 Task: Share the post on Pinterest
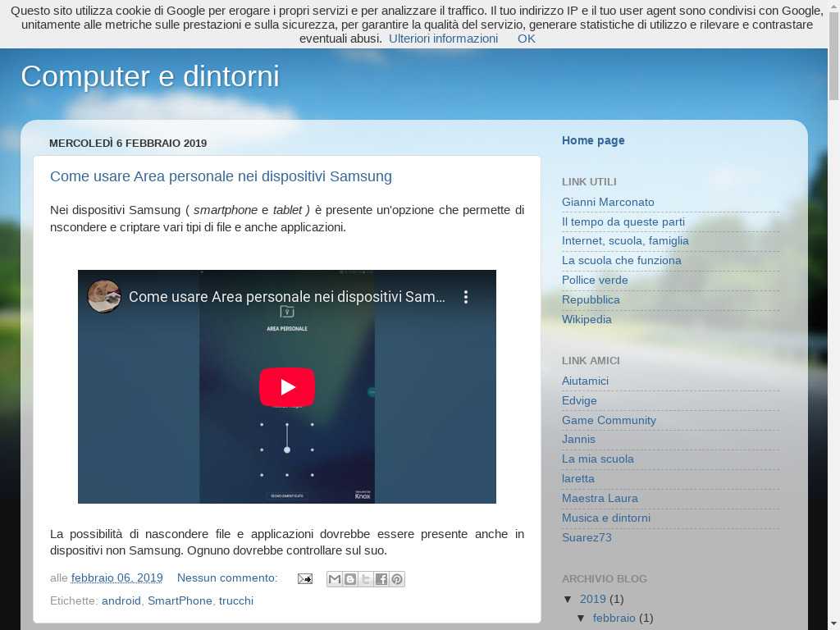point(397,579)
